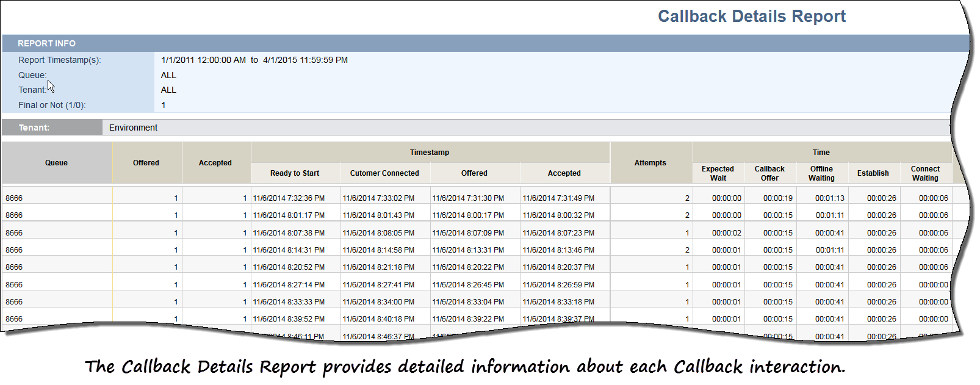Click the Callback Offer column header
The height and width of the screenshot is (385, 980).
click(x=769, y=173)
